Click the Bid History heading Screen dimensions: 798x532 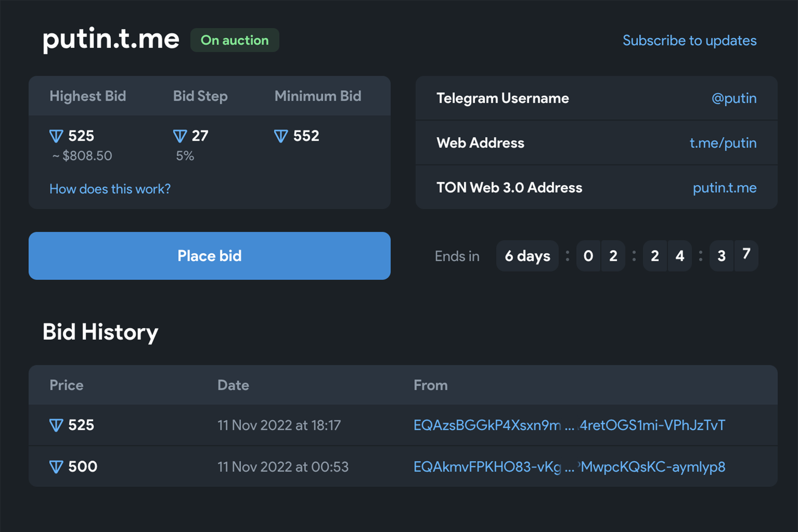101,332
